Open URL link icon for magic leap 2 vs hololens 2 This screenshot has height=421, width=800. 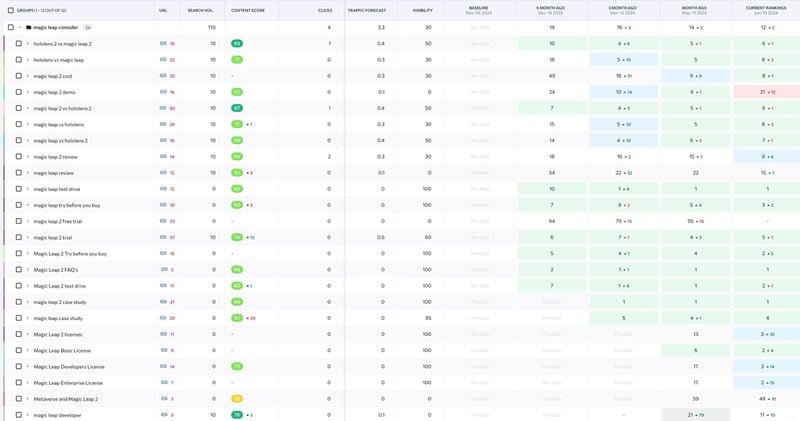click(163, 108)
